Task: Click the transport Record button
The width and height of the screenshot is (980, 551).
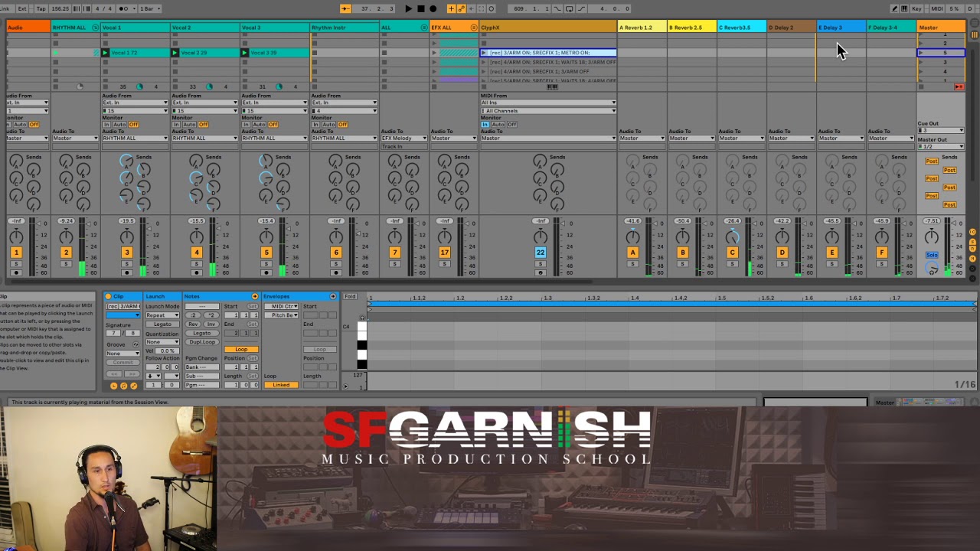Action: pos(433,8)
